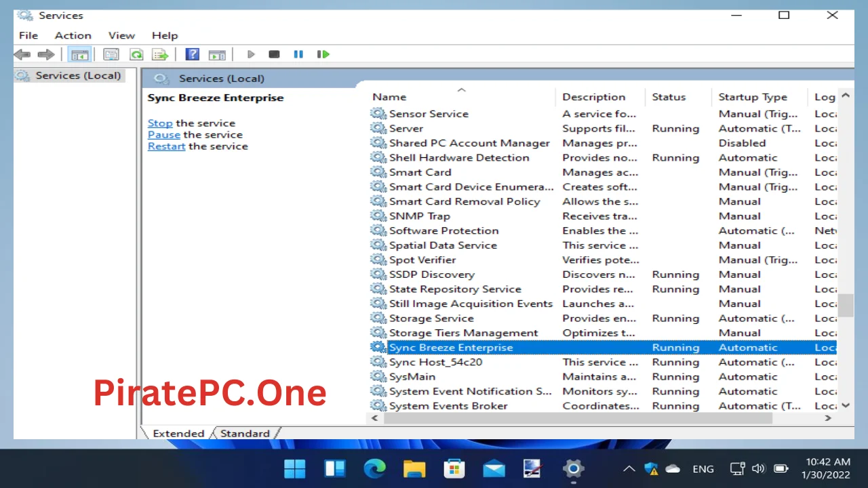Click Pause the service link
The height and width of the screenshot is (488, 868).
tap(164, 134)
